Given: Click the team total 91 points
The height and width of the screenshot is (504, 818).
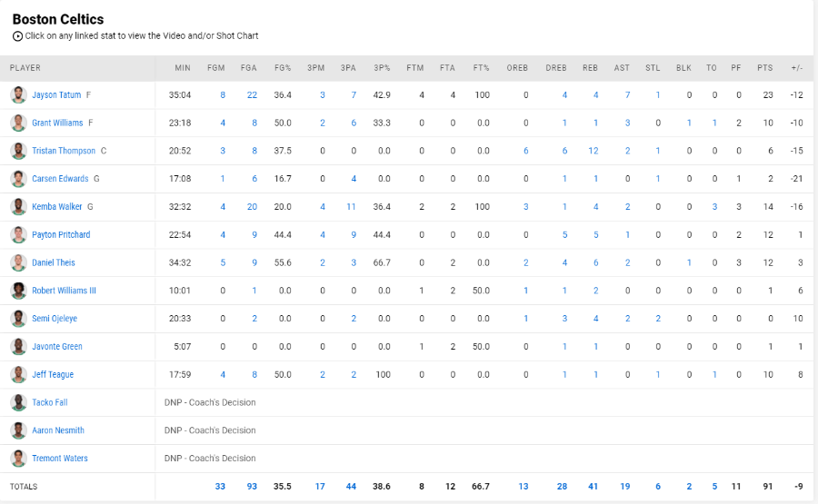Looking at the screenshot, I should point(768,486).
